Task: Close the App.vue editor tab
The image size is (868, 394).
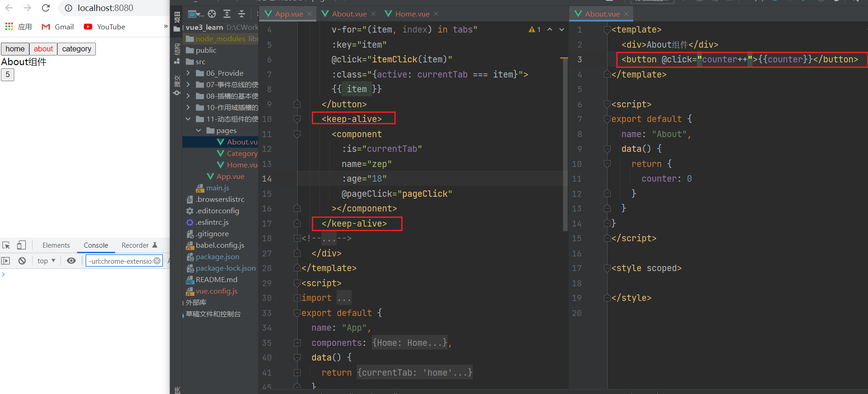Action: 310,14
